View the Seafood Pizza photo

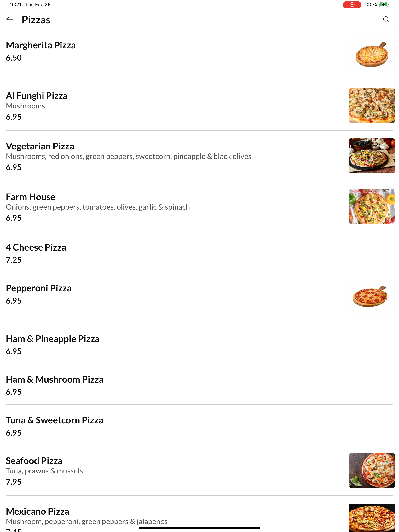pyautogui.click(x=372, y=470)
